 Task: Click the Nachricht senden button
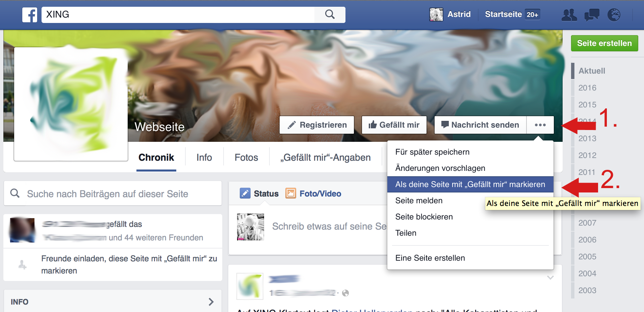481,125
